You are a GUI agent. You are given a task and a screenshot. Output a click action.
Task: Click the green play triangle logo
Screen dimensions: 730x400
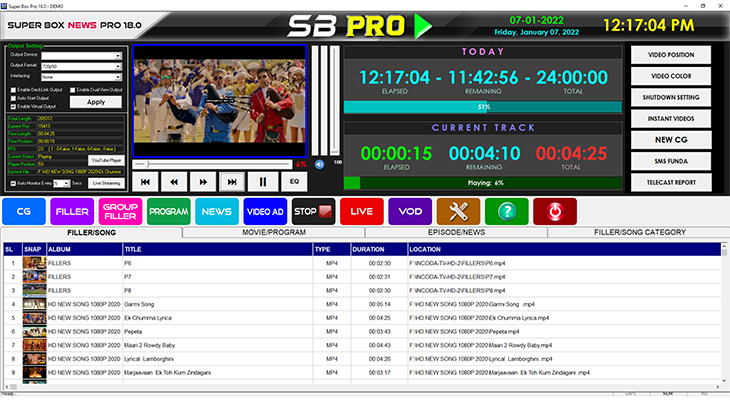tap(422, 26)
